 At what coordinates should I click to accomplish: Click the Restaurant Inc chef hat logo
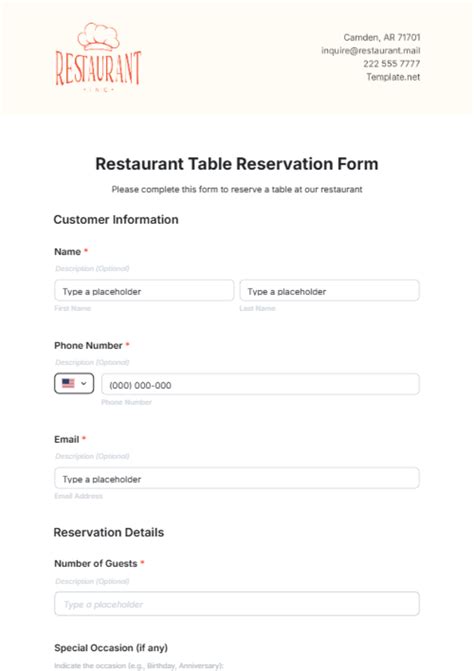coord(98,57)
